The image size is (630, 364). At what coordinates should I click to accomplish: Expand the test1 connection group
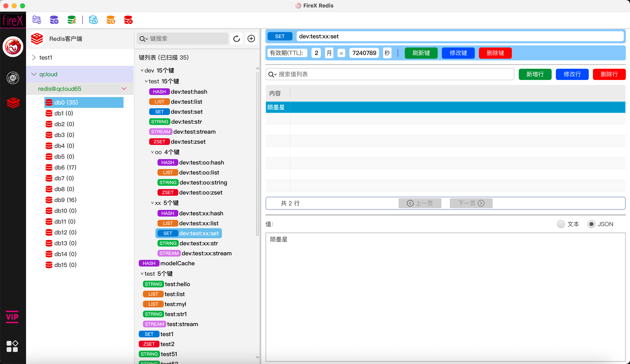click(34, 57)
